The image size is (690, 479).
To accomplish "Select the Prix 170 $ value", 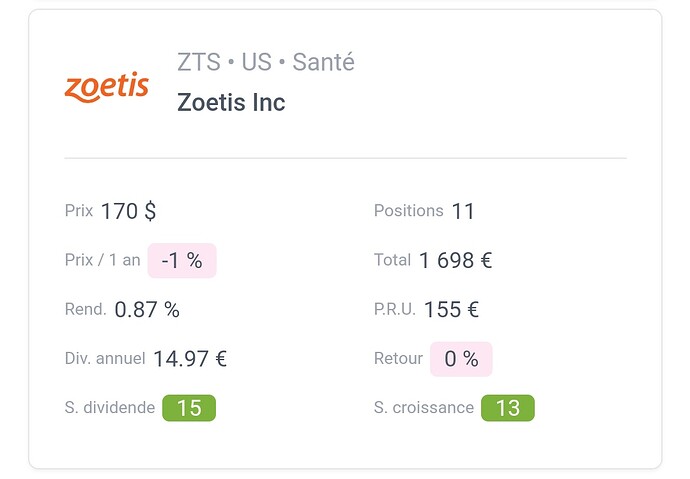I will click(x=128, y=211).
